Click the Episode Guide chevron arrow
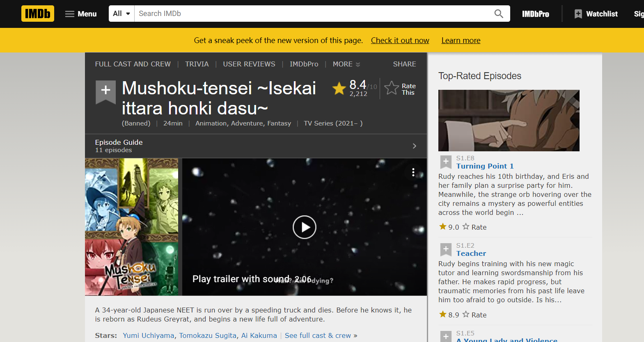This screenshot has height=342, width=644. (x=414, y=146)
